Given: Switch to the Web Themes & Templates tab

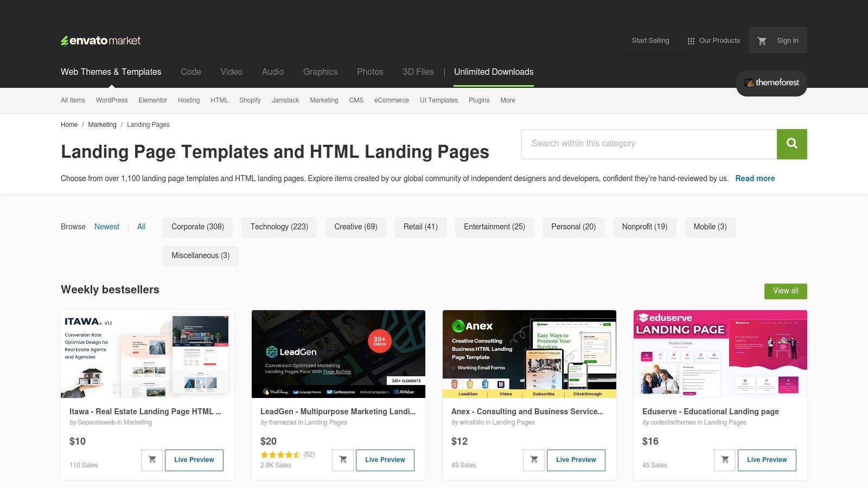Looking at the screenshot, I should click(111, 72).
